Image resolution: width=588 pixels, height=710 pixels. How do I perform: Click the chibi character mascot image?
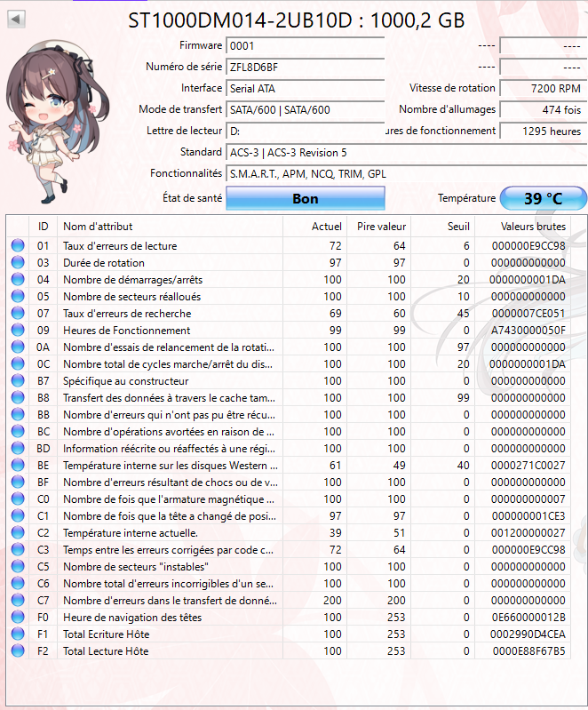57,122
